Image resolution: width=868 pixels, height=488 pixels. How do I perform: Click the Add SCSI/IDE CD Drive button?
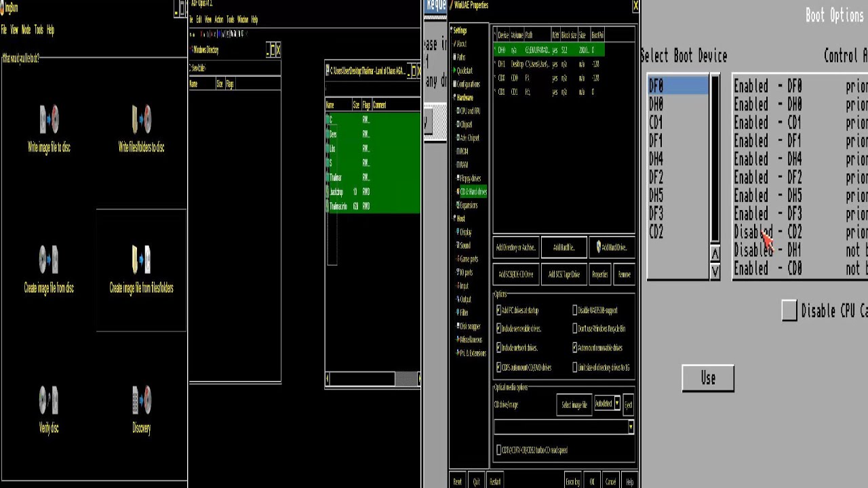[516, 274]
